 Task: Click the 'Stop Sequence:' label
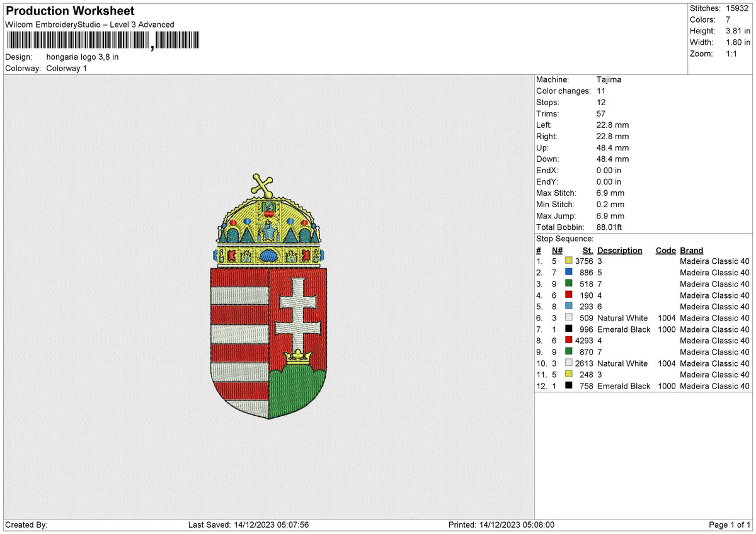tap(564, 239)
